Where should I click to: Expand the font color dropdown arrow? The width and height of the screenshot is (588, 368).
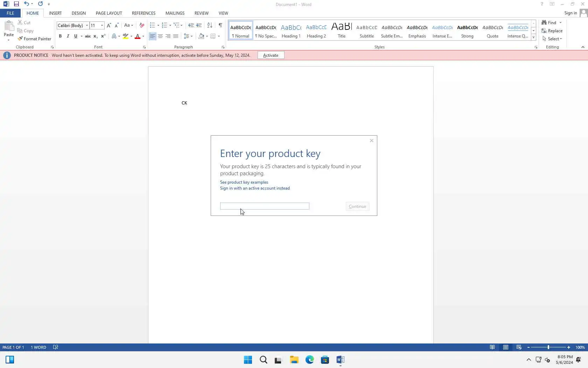tap(143, 36)
